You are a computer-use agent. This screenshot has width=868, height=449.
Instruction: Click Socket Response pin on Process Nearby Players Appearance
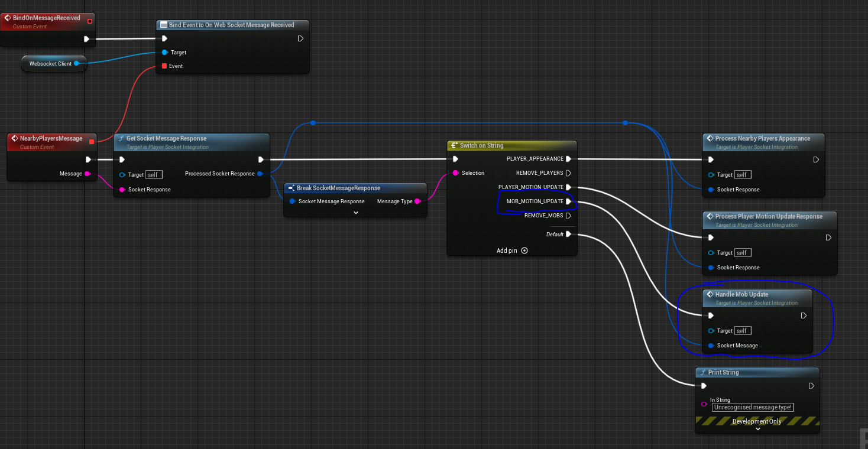tap(711, 190)
